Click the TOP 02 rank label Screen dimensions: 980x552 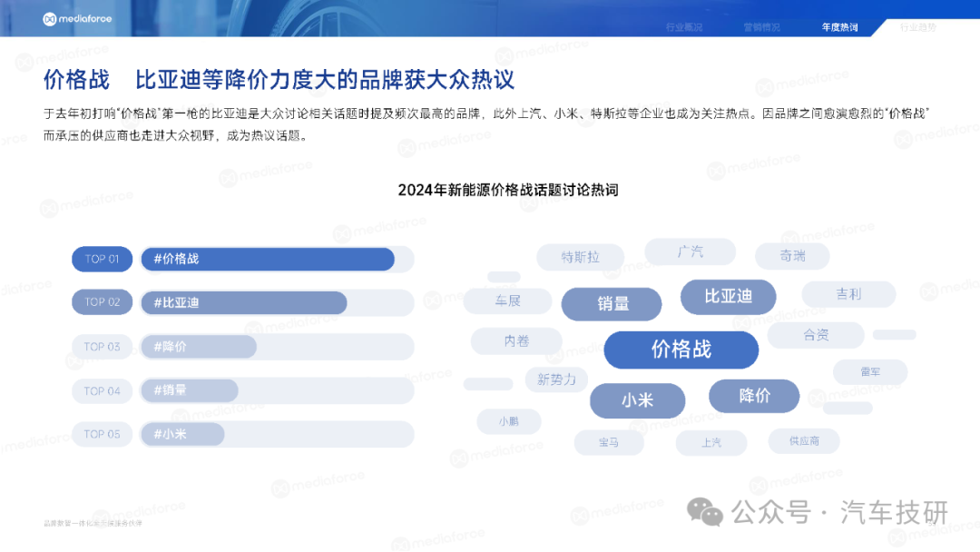102,302
